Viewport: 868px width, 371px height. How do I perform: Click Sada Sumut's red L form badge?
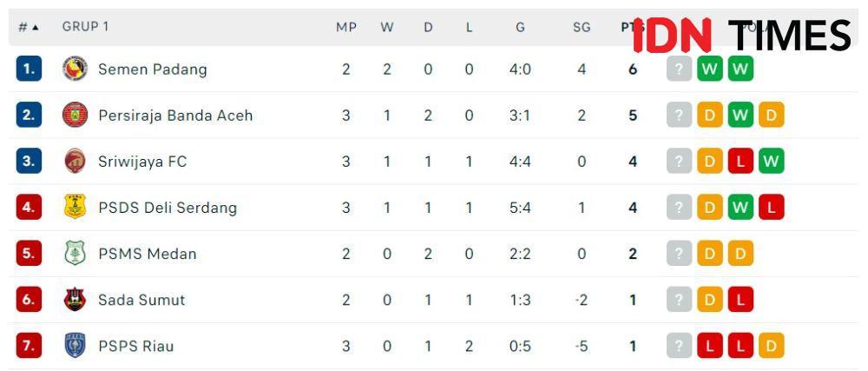(740, 300)
